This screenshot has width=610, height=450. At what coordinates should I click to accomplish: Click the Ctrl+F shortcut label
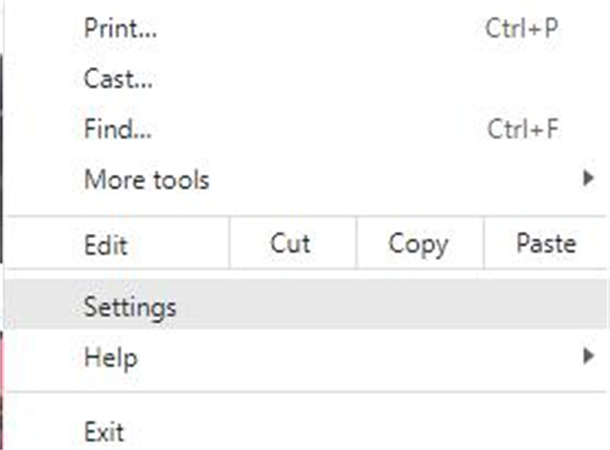coord(522,129)
